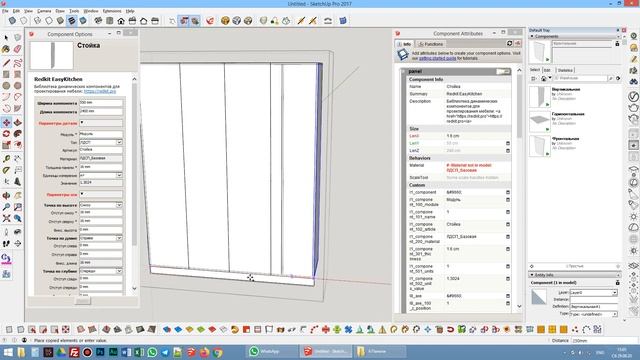
Task: Open the Camera menu
Action: click(44, 11)
